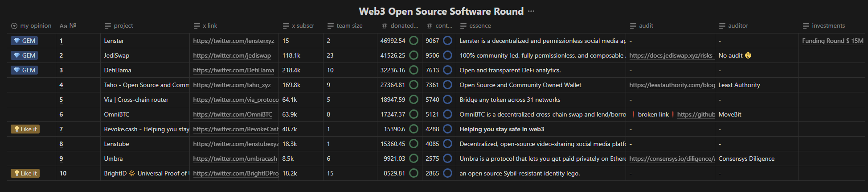Click the blue ring next to 5740

pos(448,100)
